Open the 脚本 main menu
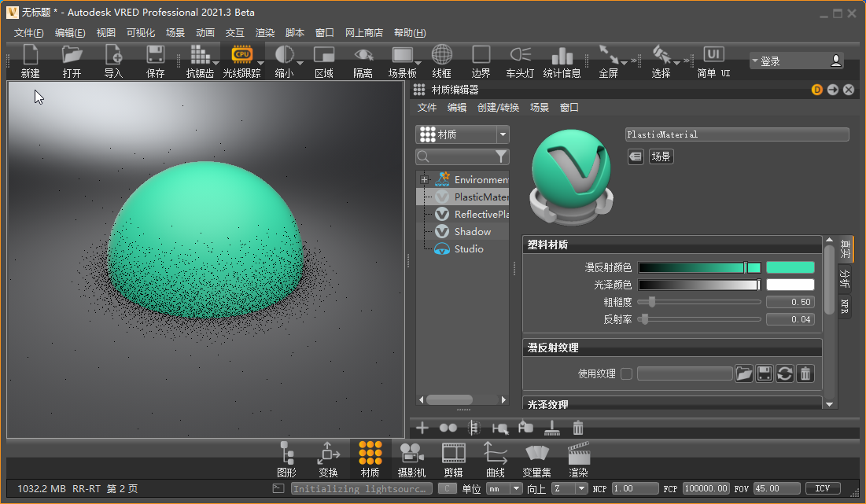Screen dimensions: 866x504 [x=295, y=32]
